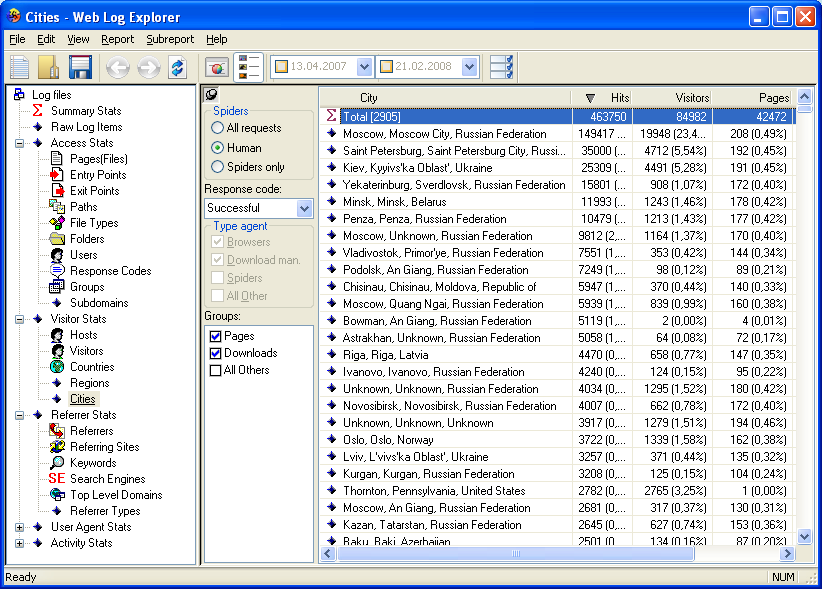Toggle the Pages group checkbox

coord(215,336)
